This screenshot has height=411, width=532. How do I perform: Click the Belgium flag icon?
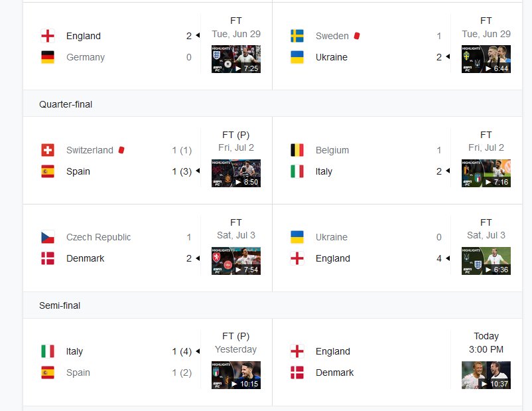(x=297, y=150)
